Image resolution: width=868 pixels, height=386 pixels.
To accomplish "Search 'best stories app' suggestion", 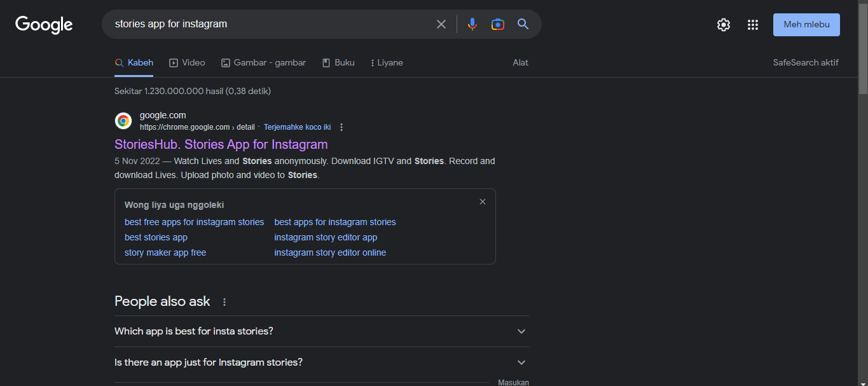I will click(156, 237).
